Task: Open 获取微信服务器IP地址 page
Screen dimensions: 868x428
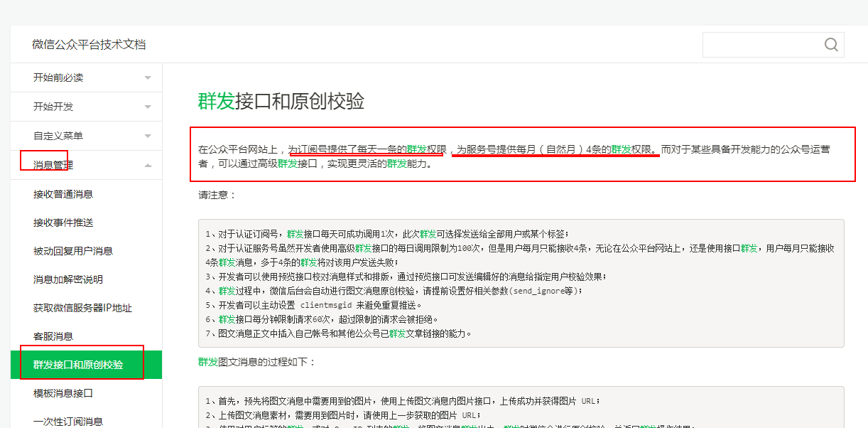Action: pos(82,308)
